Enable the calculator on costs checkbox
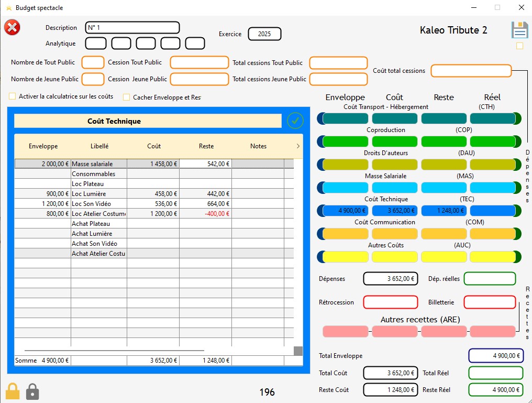 tap(13, 96)
